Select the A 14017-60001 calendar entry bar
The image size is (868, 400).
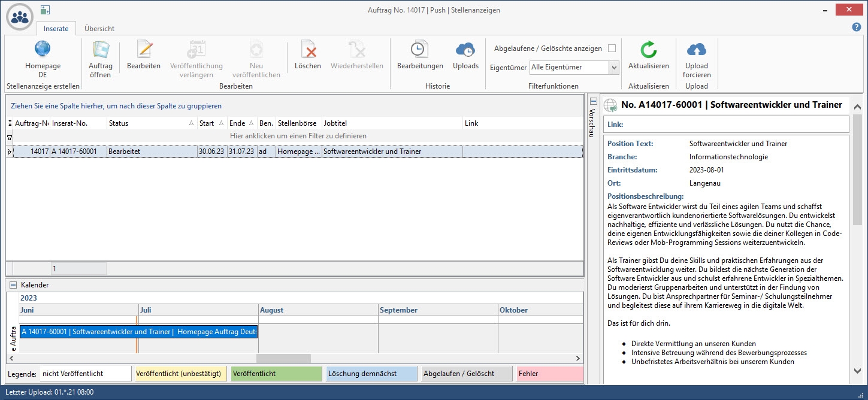[x=138, y=332]
